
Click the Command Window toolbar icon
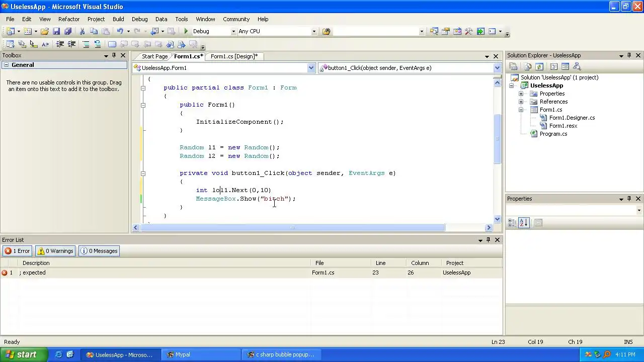click(x=492, y=31)
